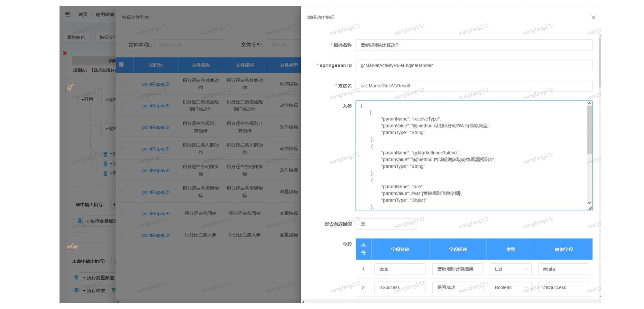Image resolution: width=644 pixels, height=309 pixels.
Task: Click the 指标文件 button
Action: coord(106,37)
